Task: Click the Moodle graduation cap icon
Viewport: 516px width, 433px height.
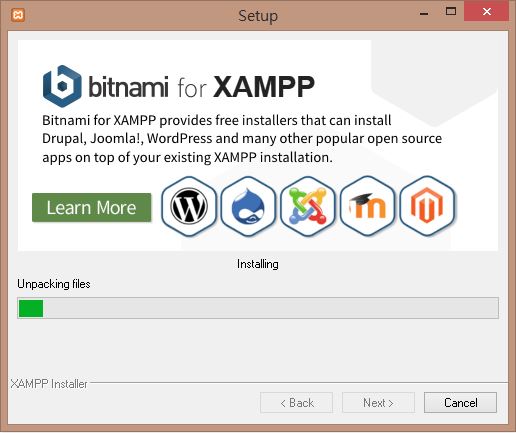Action: 367,206
